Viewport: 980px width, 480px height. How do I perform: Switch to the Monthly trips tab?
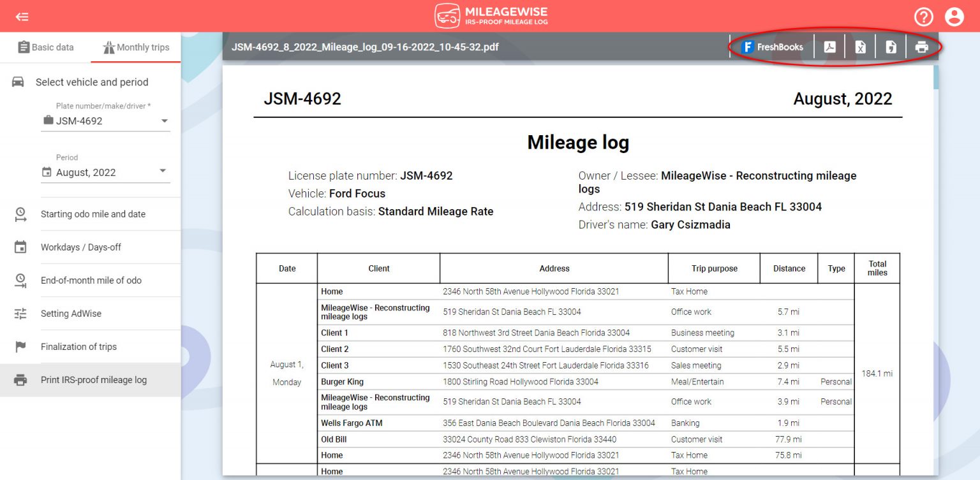coord(135,47)
